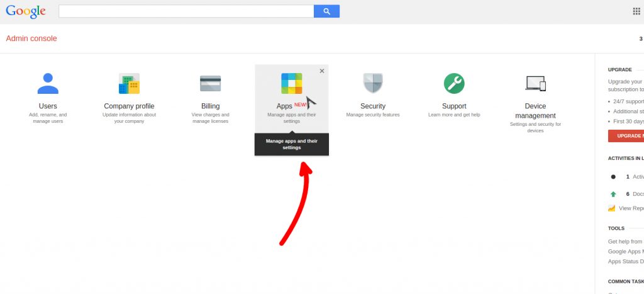Go to Admin console home link
The image size is (644, 294).
pyautogui.click(x=31, y=38)
